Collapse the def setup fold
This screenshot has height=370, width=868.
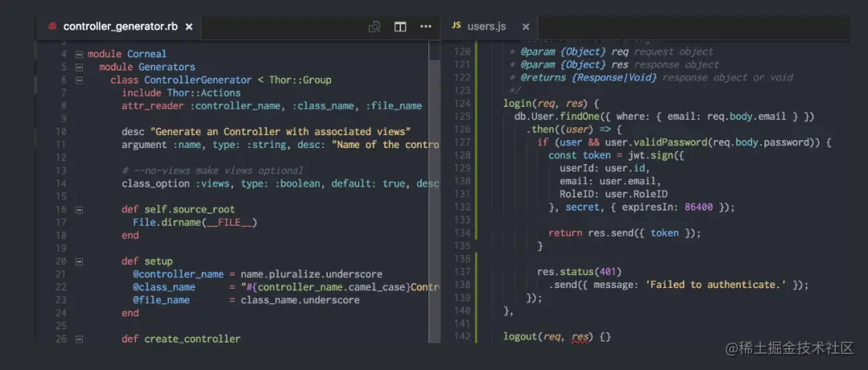tap(79, 261)
